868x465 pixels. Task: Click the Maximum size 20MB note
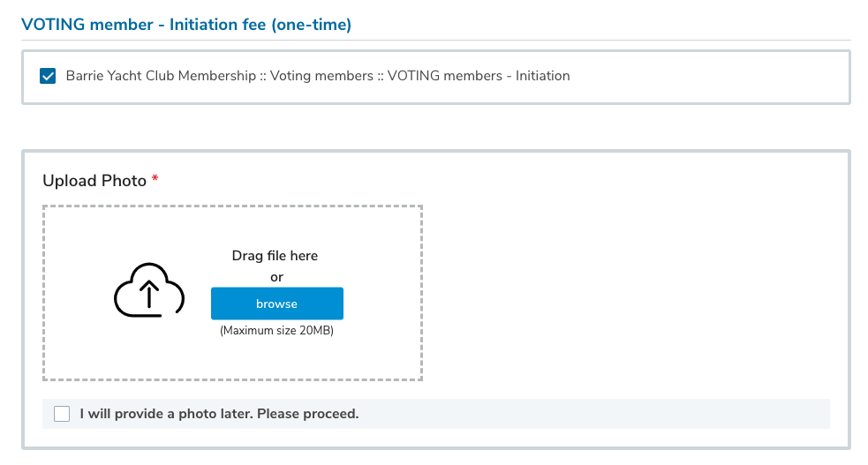(x=276, y=332)
